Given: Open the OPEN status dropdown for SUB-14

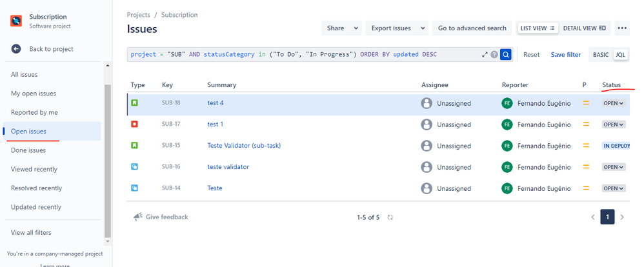Looking at the screenshot, I should click(x=614, y=188).
